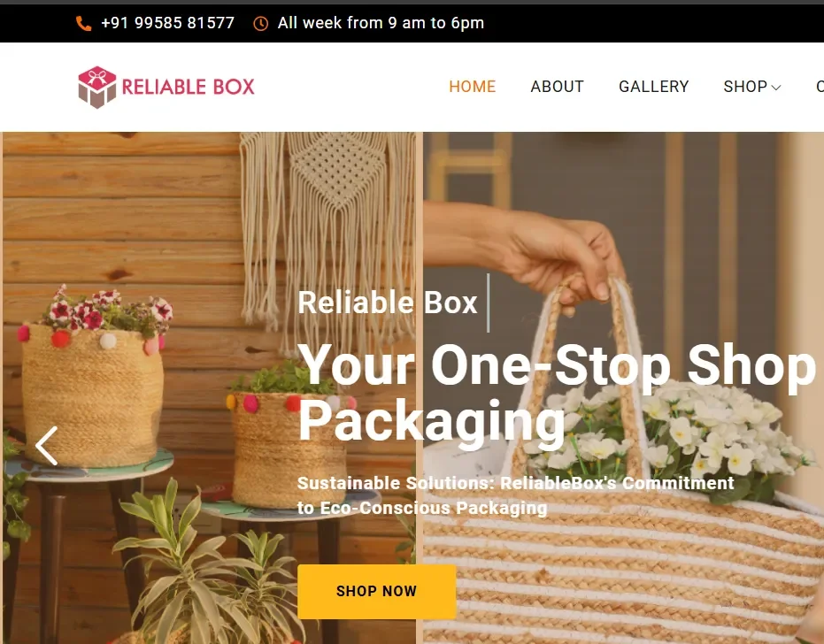Click the pink gift box logo icon

pos(96,87)
